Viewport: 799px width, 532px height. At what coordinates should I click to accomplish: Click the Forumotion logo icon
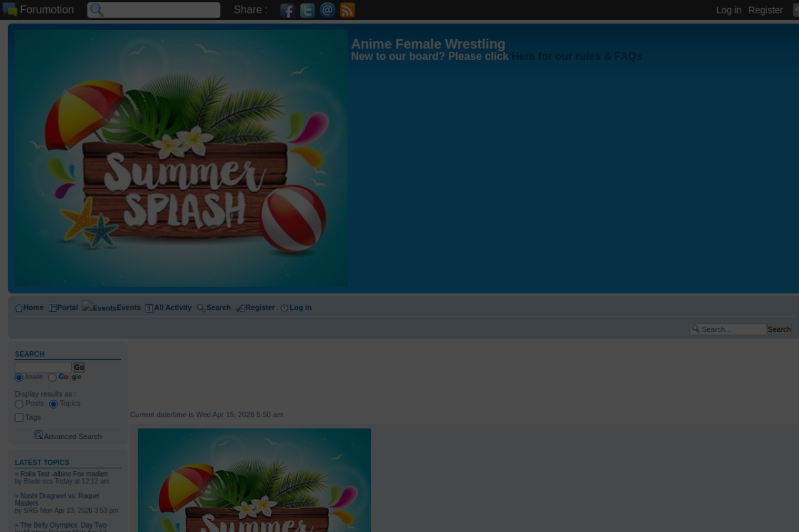tap(9, 9)
